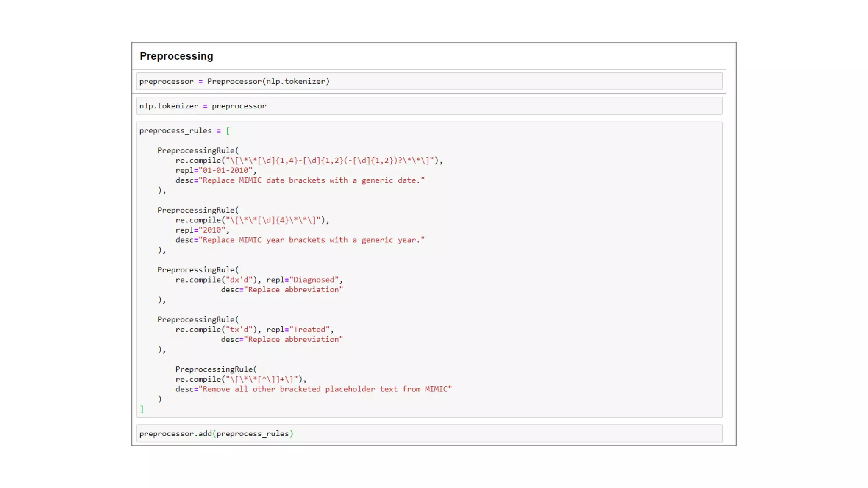Select the preprocessor.add(preprocess_rules) cell
The width and height of the screenshot is (868, 488).
pyautogui.click(x=216, y=434)
